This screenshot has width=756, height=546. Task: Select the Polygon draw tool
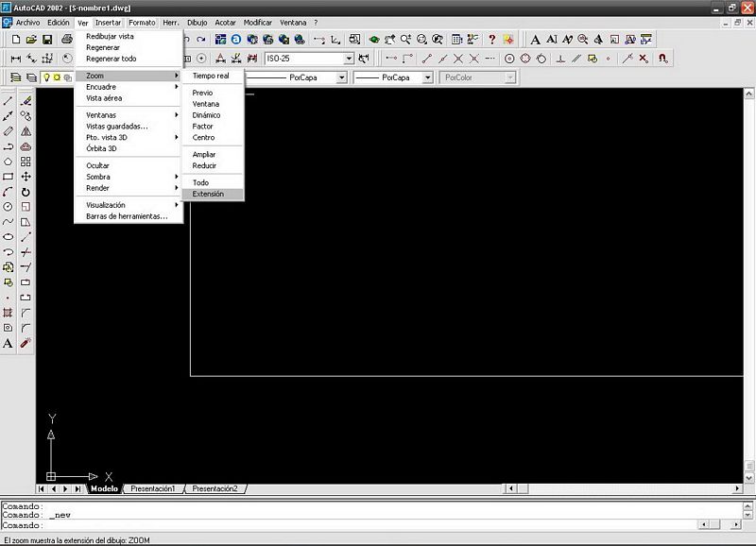coord(8,162)
